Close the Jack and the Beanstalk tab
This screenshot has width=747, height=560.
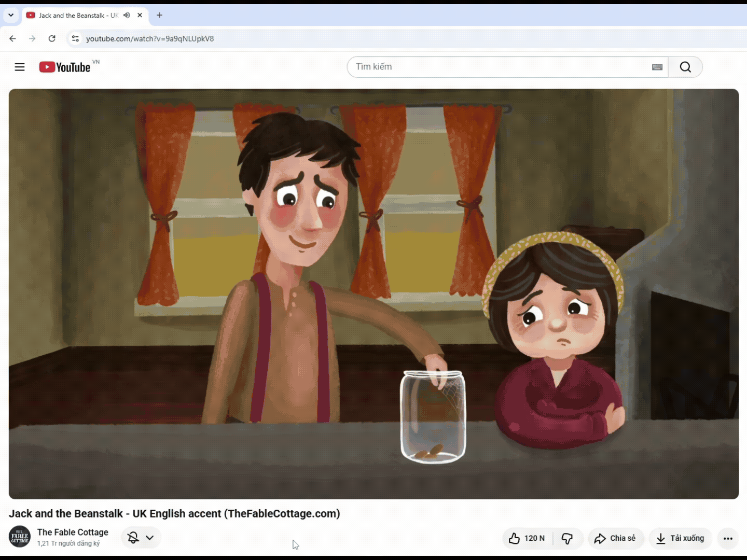tap(140, 16)
